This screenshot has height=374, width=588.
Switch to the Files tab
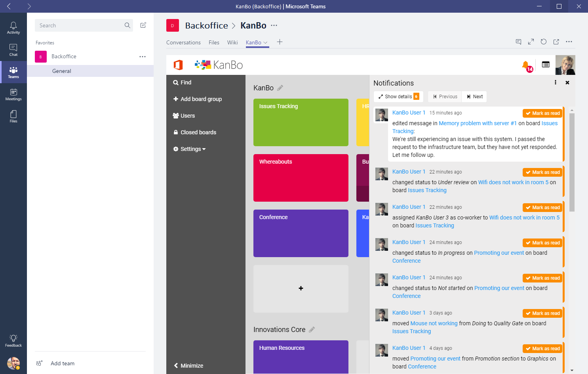pyautogui.click(x=214, y=42)
